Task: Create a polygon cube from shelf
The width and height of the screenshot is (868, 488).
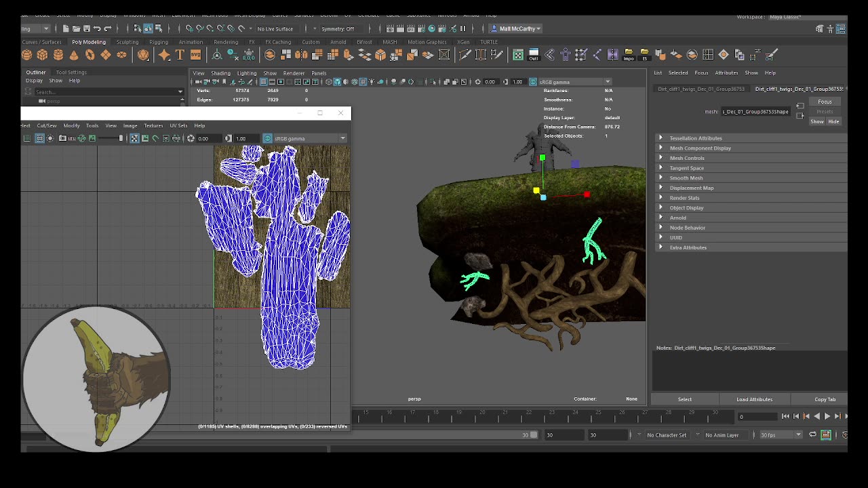Action: [42, 55]
